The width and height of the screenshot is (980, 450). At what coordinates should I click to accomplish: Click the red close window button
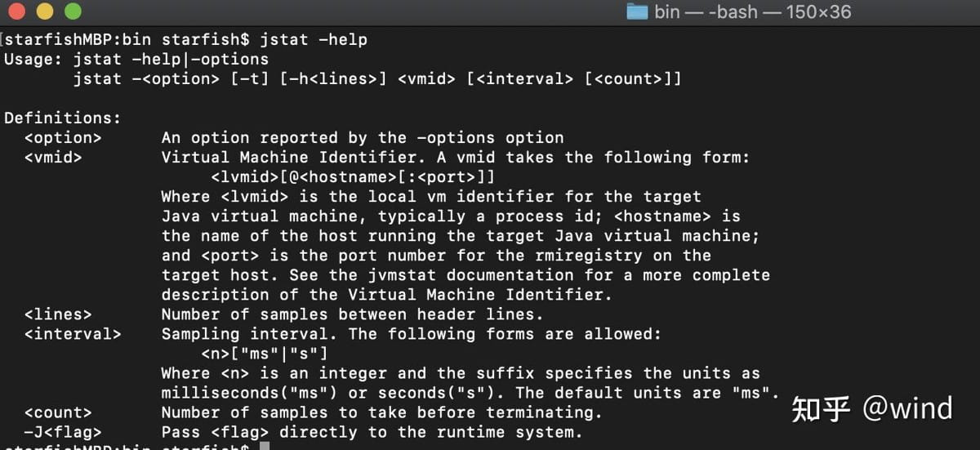point(17,11)
